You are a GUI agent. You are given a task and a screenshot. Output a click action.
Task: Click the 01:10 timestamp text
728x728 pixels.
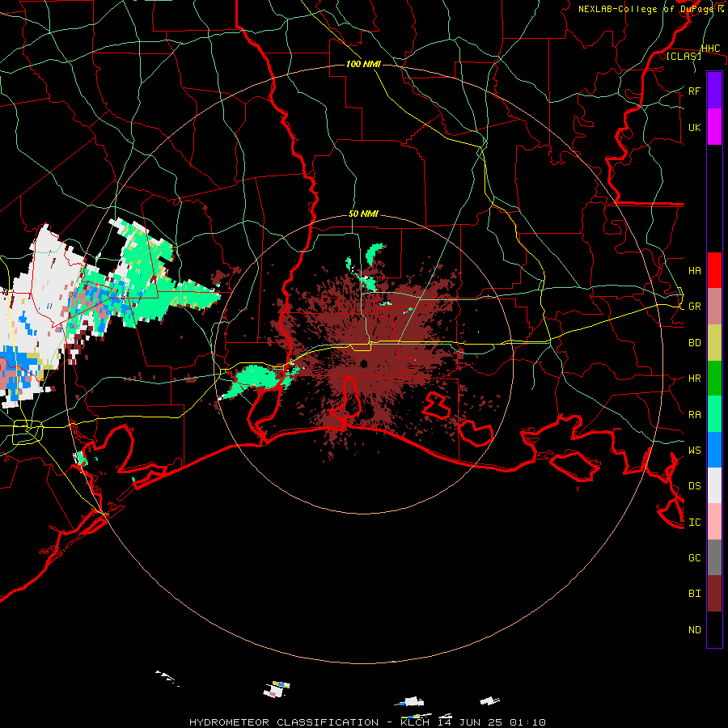(x=527, y=722)
